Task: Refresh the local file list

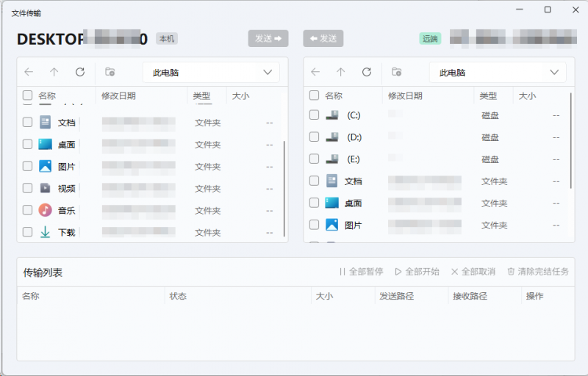Action: click(x=80, y=72)
